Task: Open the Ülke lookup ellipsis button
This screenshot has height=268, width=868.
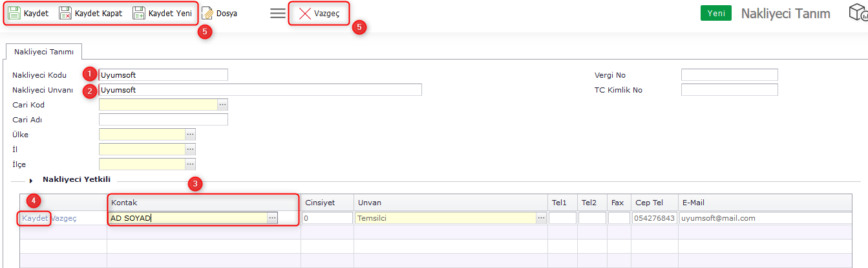Action: pyautogui.click(x=190, y=134)
